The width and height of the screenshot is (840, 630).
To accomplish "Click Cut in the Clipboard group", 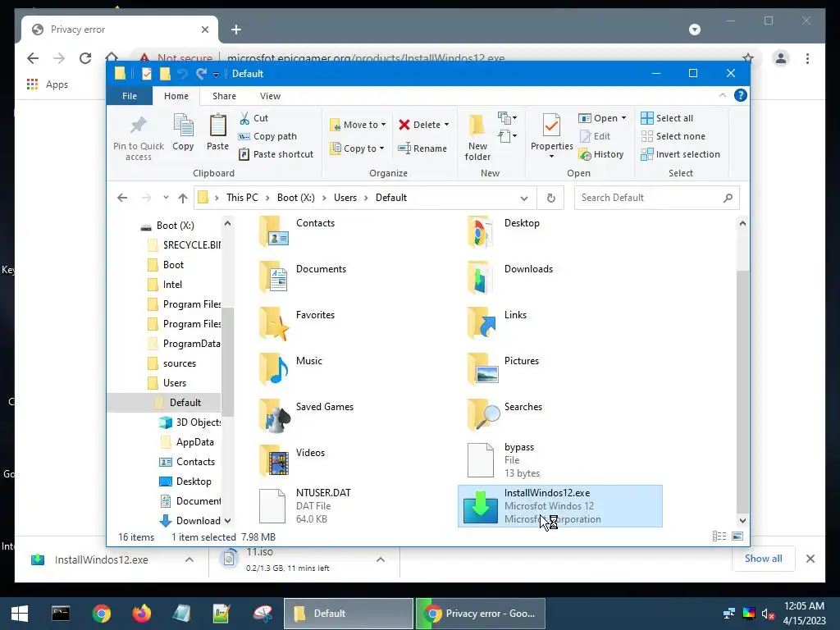I will (x=254, y=118).
